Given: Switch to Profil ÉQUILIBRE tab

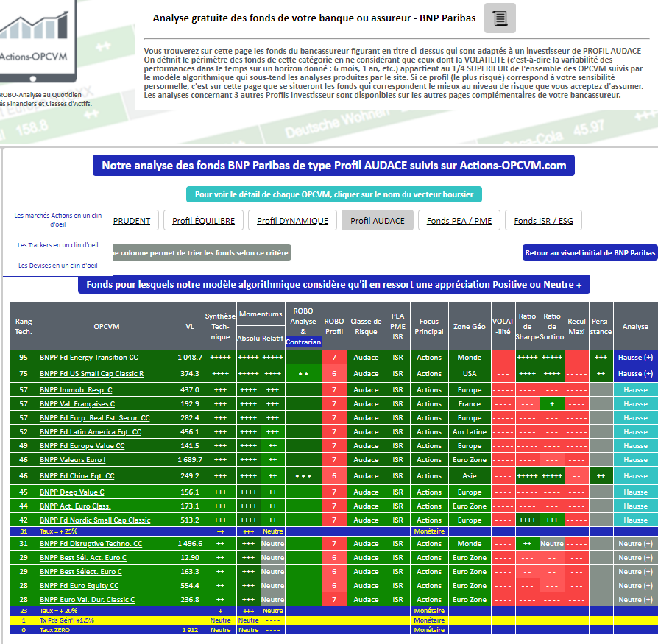Looking at the screenshot, I should coord(204,221).
